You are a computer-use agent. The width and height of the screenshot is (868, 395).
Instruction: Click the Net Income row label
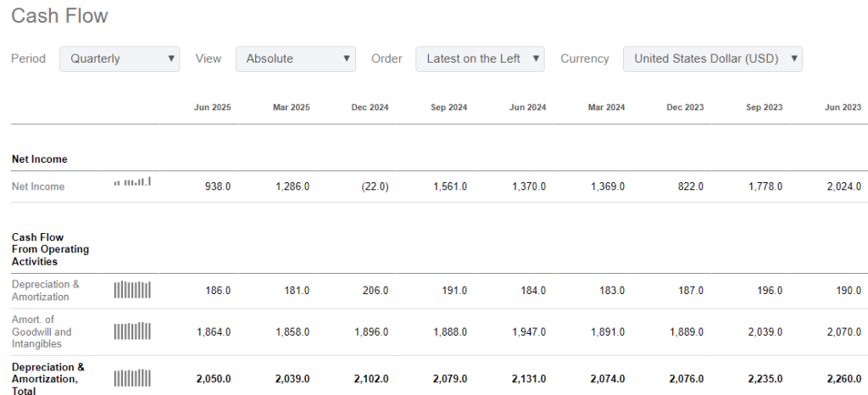(x=38, y=186)
